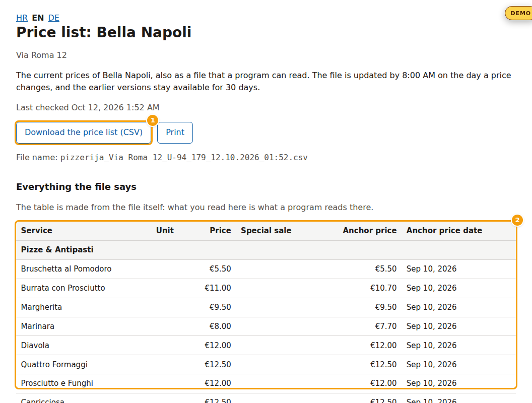Image resolution: width=532 pixels, height=403 pixels.
Task: Click the Everything the file says heading
Action: (77, 187)
